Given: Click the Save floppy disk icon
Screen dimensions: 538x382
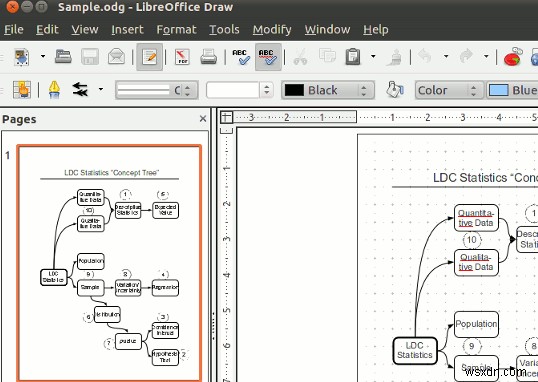Looking at the screenshot, I should click(90, 57).
